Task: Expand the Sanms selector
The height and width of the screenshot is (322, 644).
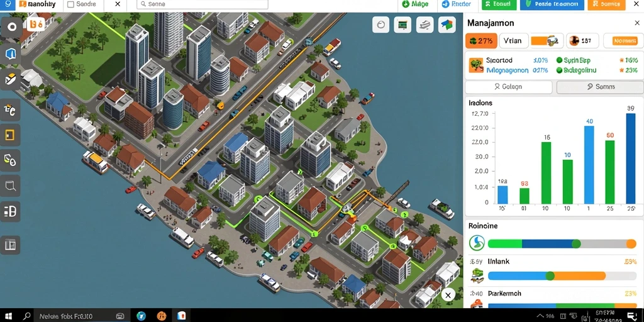Action: (x=601, y=87)
